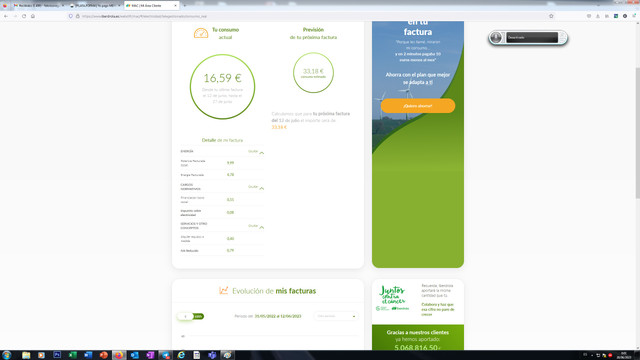This screenshot has width=640, height=360.
Task: Launch Internet Explorer from taskbar
Action: point(181,355)
